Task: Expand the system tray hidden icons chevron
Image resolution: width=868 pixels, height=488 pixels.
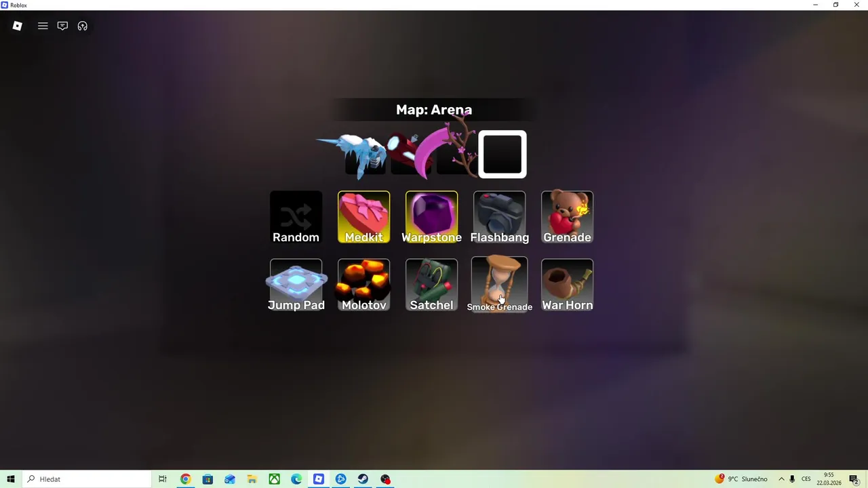Action: coord(781,479)
